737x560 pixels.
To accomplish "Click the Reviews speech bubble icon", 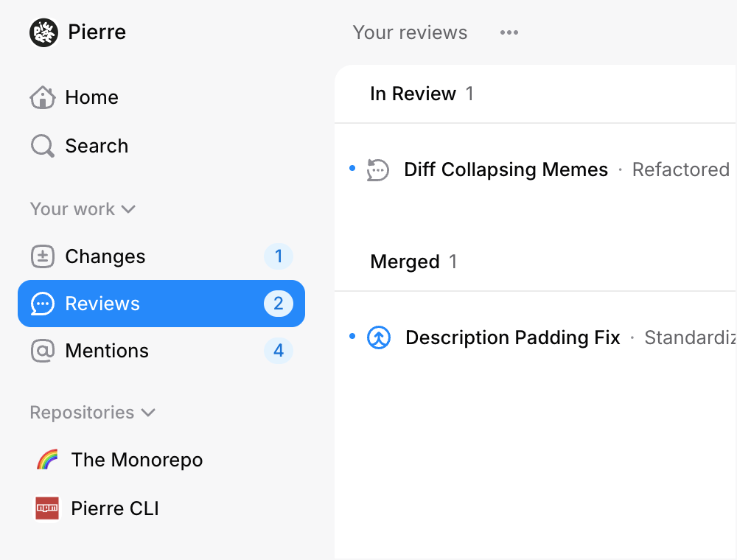I will pyautogui.click(x=43, y=304).
